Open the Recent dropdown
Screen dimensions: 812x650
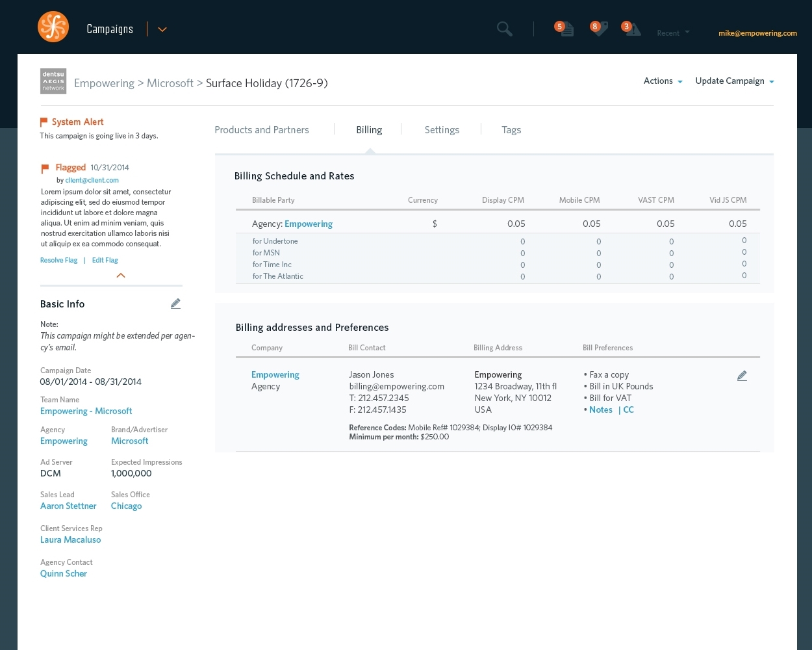click(672, 32)
